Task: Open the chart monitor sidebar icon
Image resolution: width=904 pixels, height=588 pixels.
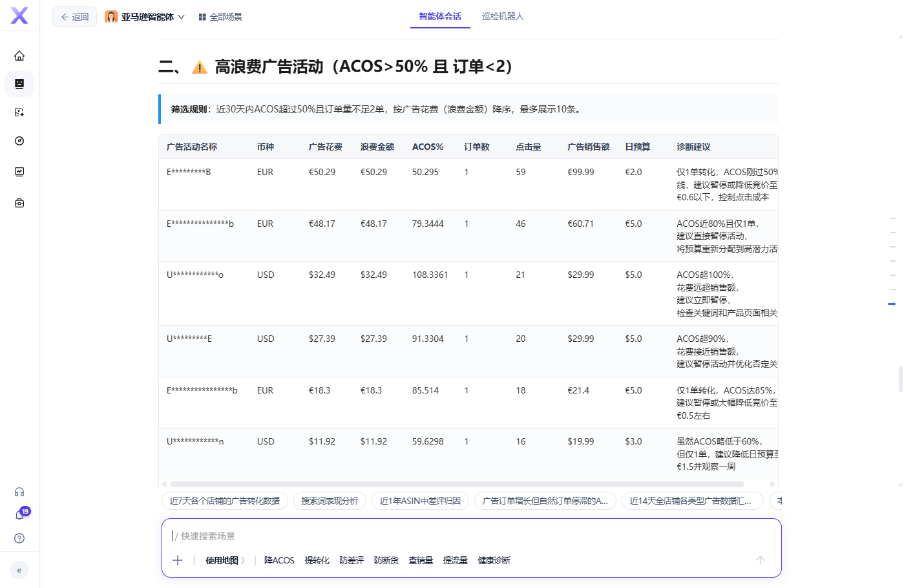Action: [19, 172]
